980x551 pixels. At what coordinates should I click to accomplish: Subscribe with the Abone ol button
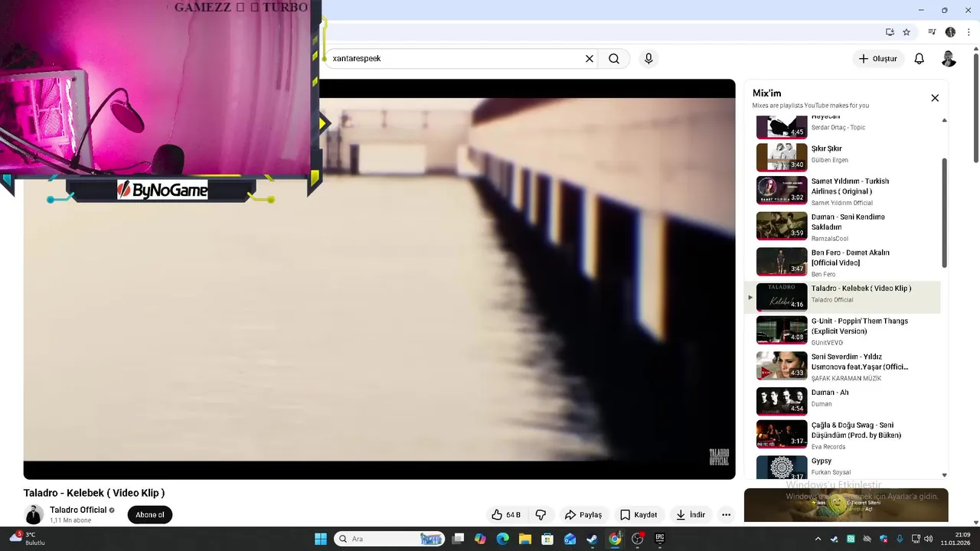coord(150,515)
